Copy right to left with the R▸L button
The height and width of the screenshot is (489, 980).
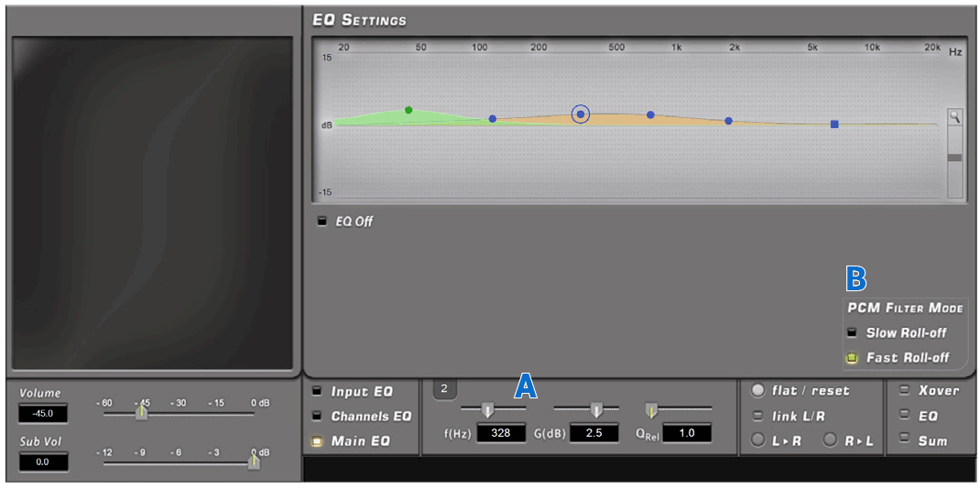click(830, 440)
